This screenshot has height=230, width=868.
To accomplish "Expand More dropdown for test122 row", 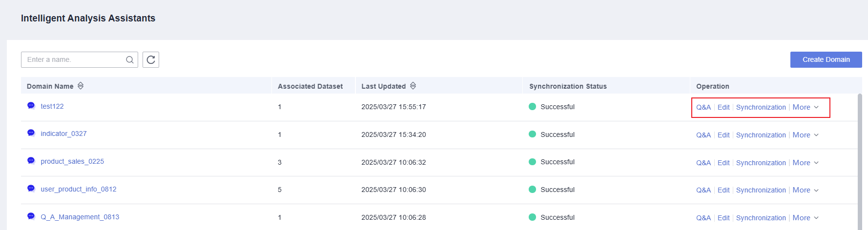I will click(806, 107).
